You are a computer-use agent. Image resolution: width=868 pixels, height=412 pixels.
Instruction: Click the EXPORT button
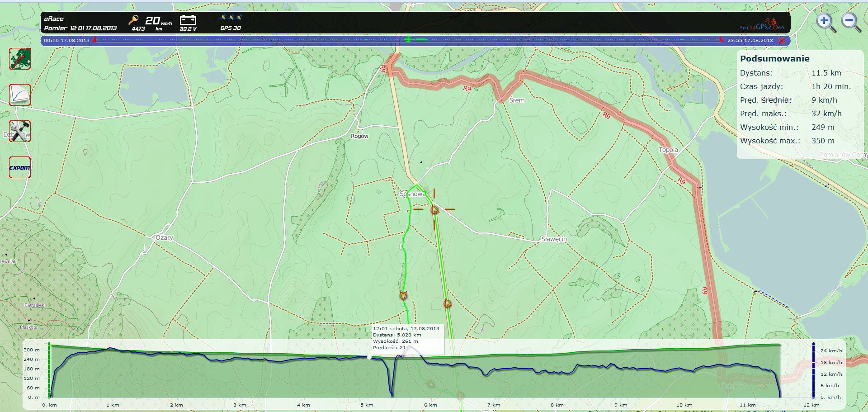coord(20,167)
